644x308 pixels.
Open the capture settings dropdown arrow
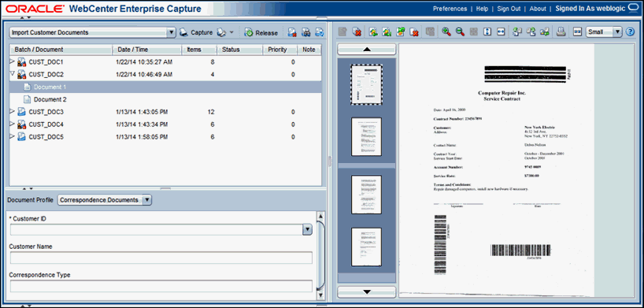point(231,32)
